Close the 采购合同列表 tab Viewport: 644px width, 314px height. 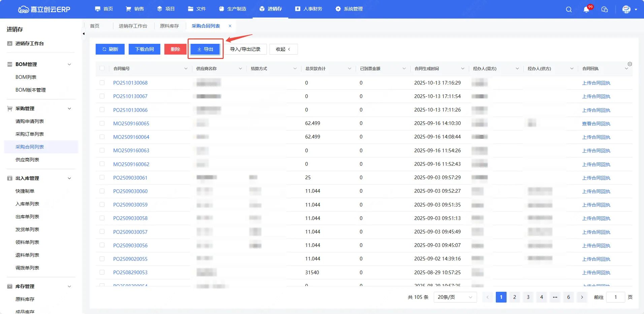230,26
